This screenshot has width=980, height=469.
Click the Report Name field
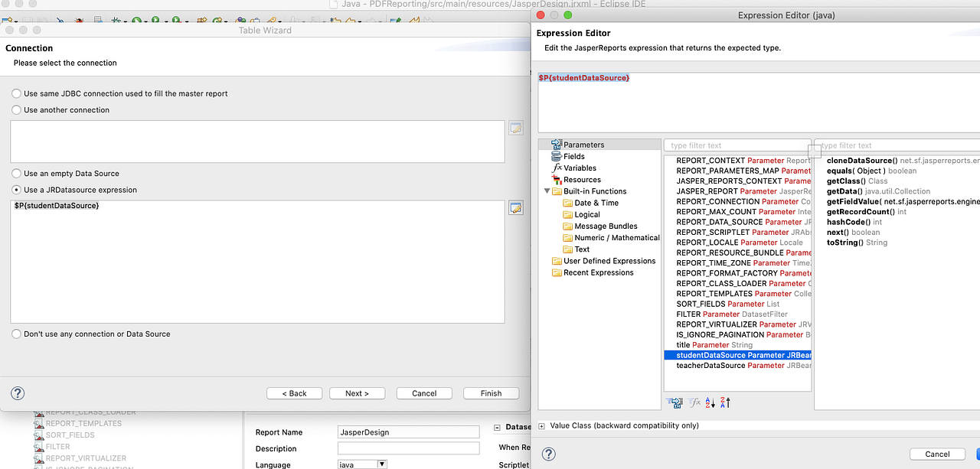(408, 432)
